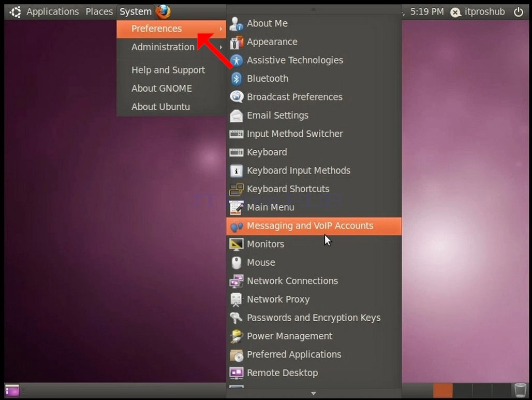This screenshot has width=532, height=400.
Task: Click the menu's top scroll-up arrow
Action: click(314, 9)
